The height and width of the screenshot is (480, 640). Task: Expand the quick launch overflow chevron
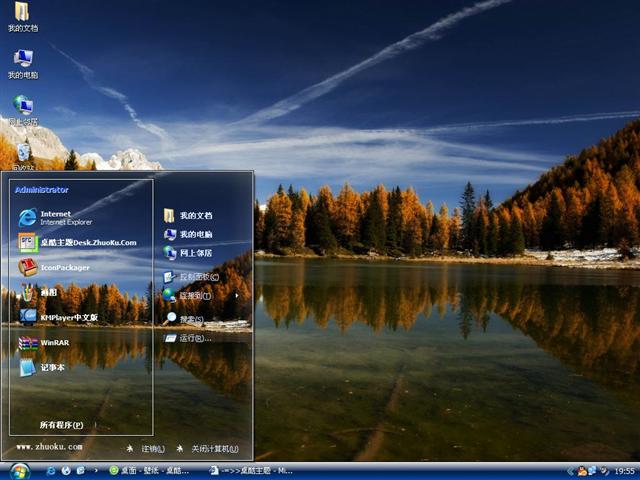point(96,470)
